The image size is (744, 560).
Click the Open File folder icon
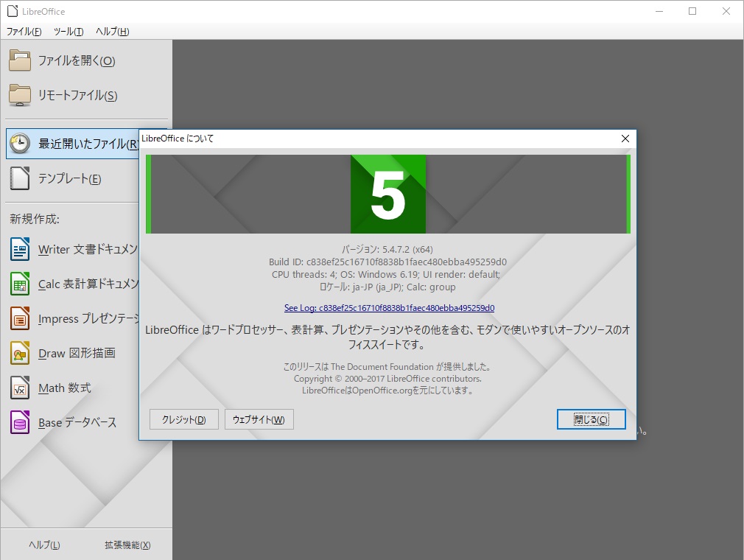click(20, 60)
